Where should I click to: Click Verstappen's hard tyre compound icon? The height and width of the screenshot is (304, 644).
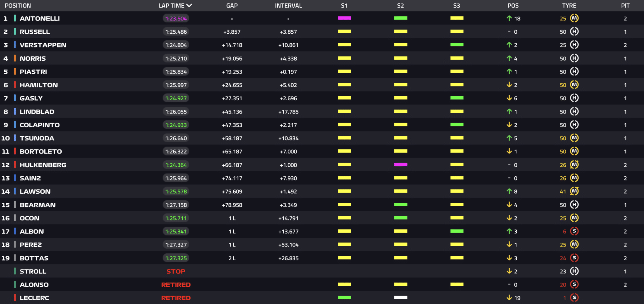coord(574,45)
